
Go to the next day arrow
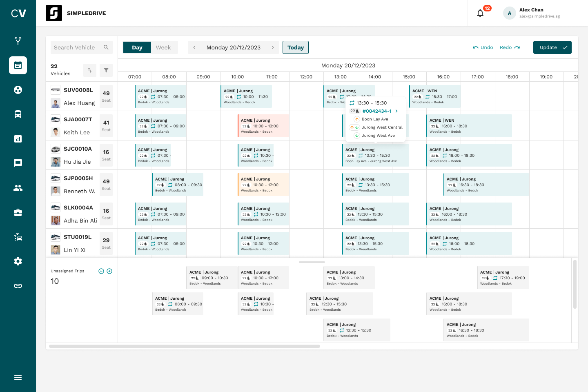pyautogui.click(x=273, y=47)
